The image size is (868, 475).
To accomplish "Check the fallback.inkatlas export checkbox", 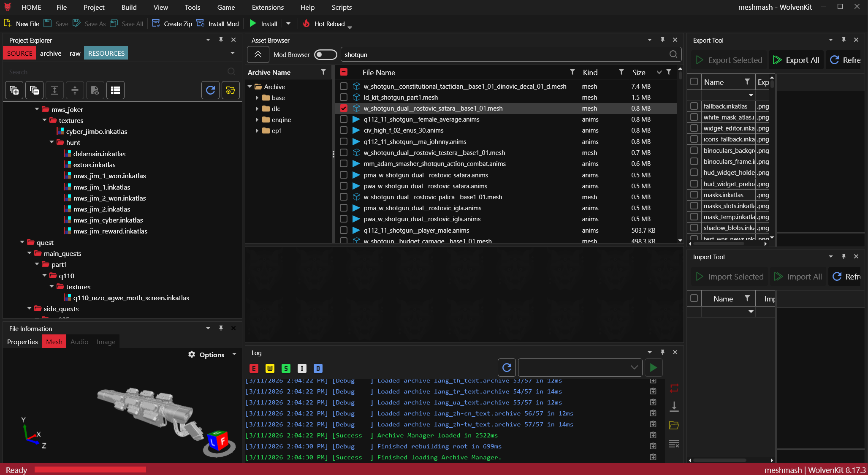I will (694, 106).
